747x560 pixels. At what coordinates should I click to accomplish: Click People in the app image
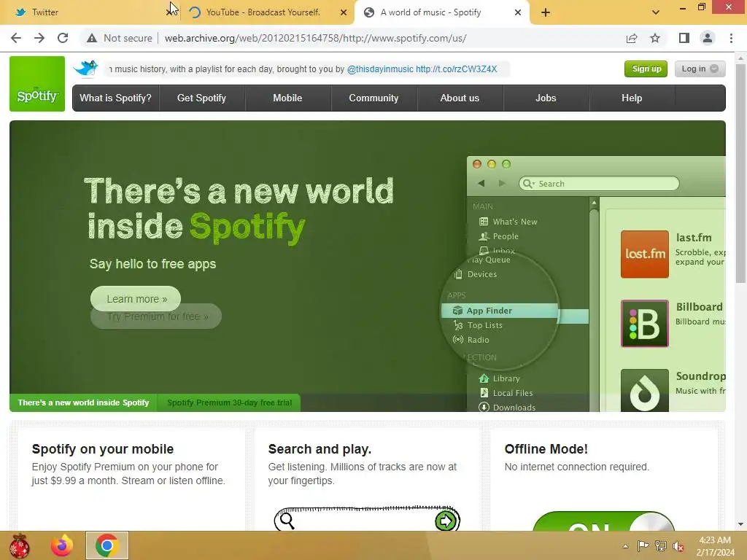[499, 236]
